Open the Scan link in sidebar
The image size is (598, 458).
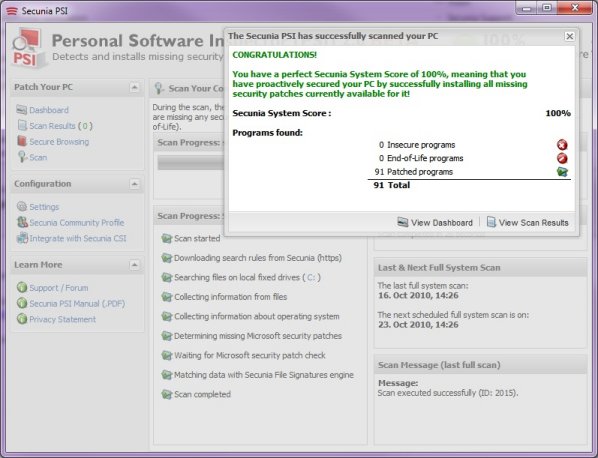38,157
